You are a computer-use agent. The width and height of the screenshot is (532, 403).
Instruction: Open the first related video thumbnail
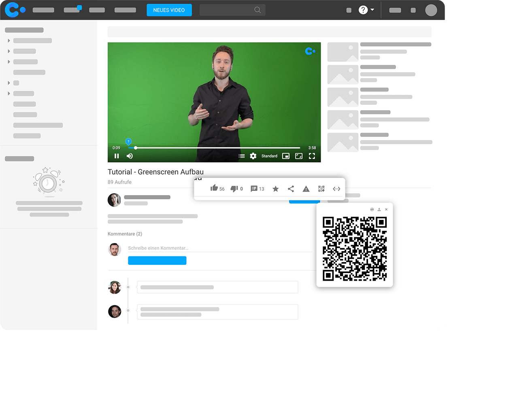[x=343, y=52]
